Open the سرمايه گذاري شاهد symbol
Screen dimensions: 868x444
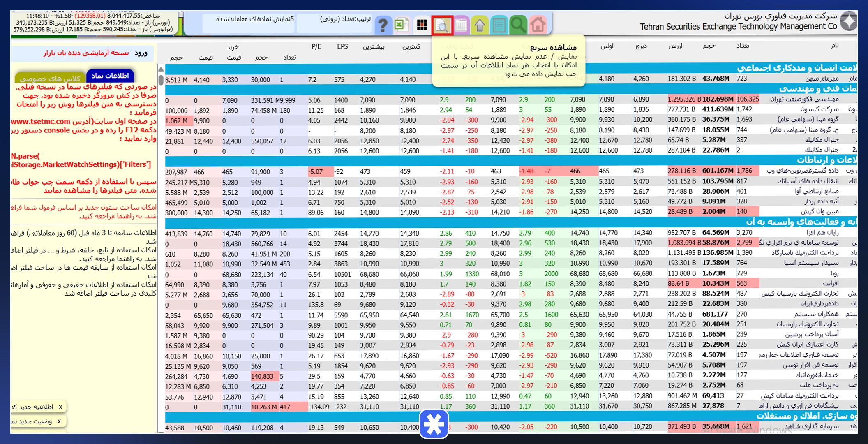pos(813,426)
